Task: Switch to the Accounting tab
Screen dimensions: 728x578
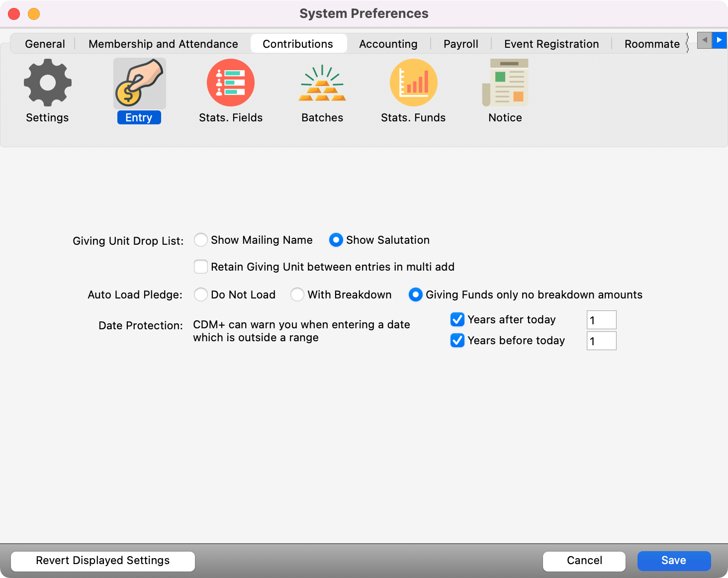Action: pos(388,44)
